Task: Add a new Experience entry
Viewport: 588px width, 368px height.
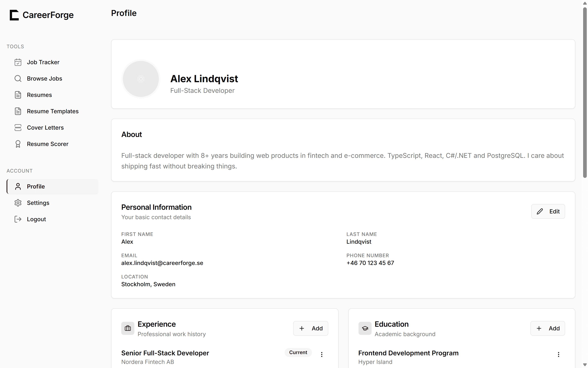Action: 311,328
